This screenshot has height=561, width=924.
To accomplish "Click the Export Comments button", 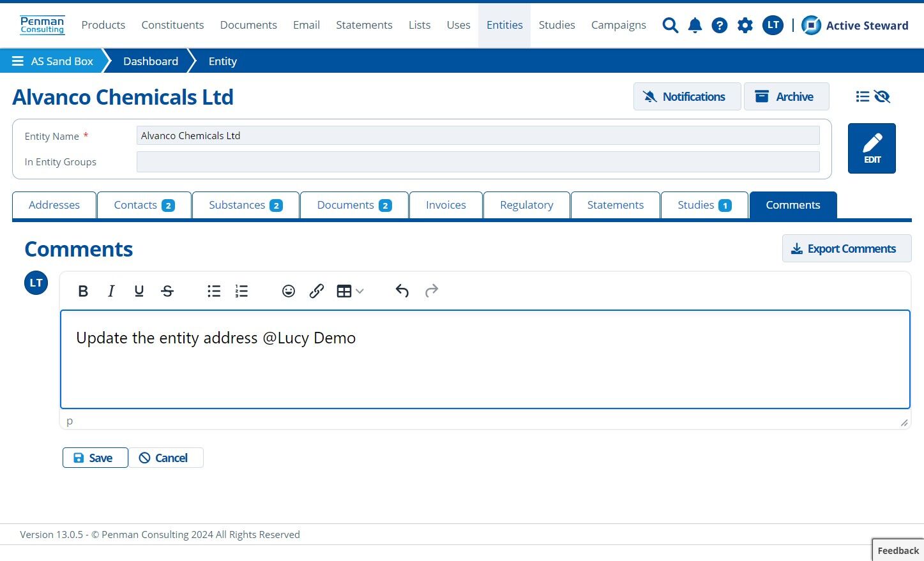I will click(x=847, y=248).
